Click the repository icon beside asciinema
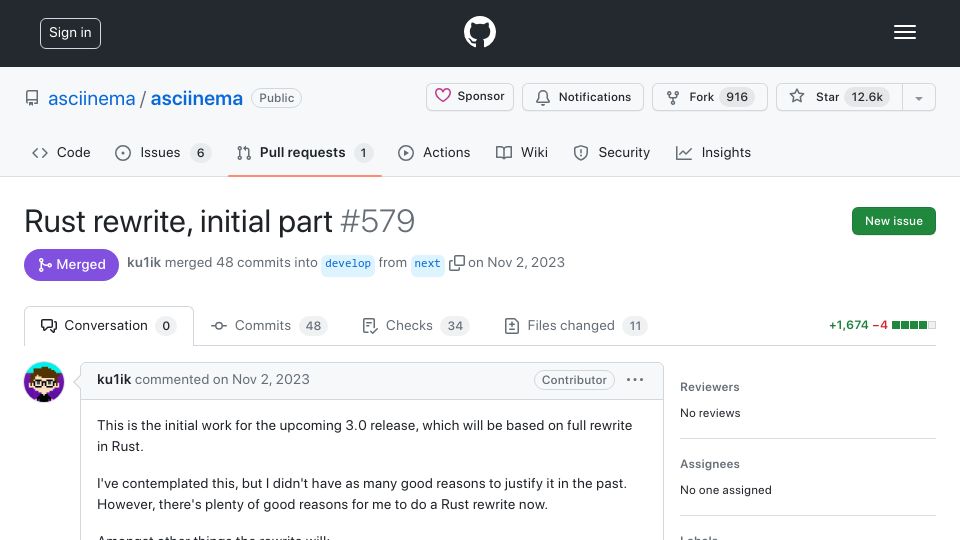960x540 pixels. click(x=32, y=98)
